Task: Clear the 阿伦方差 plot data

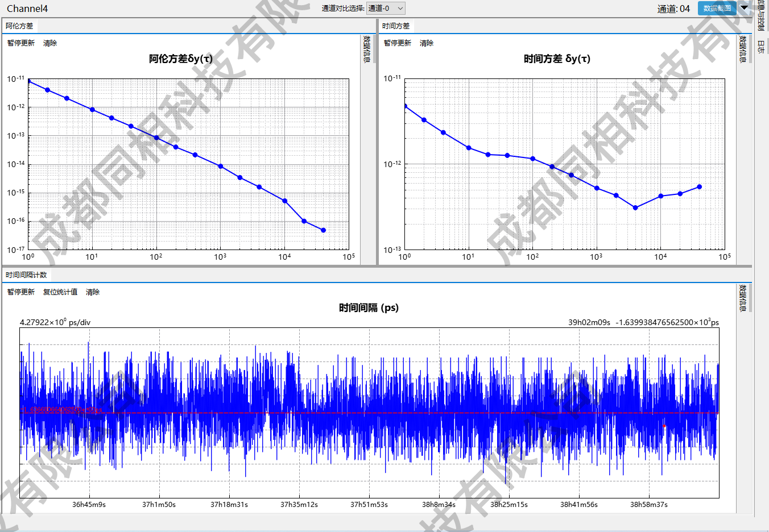Action: (x=50, y=43)
